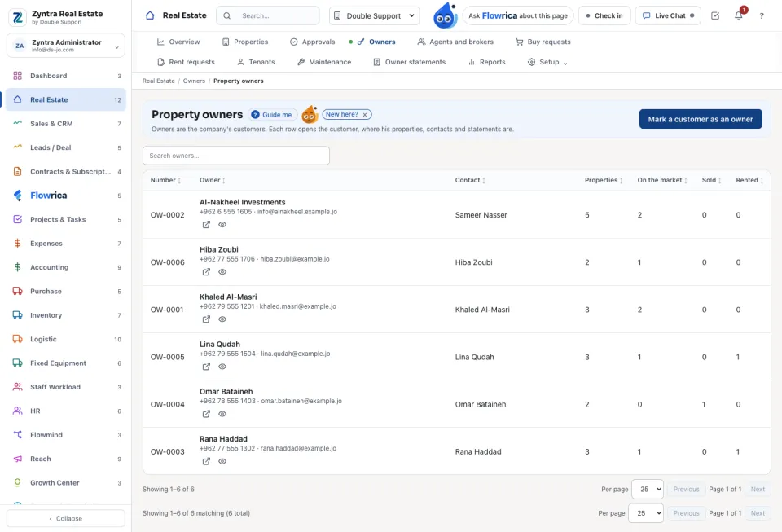Expand the Zyntra Administrator account menu
This screenshot has width=782, height=532.
(66, 46)
